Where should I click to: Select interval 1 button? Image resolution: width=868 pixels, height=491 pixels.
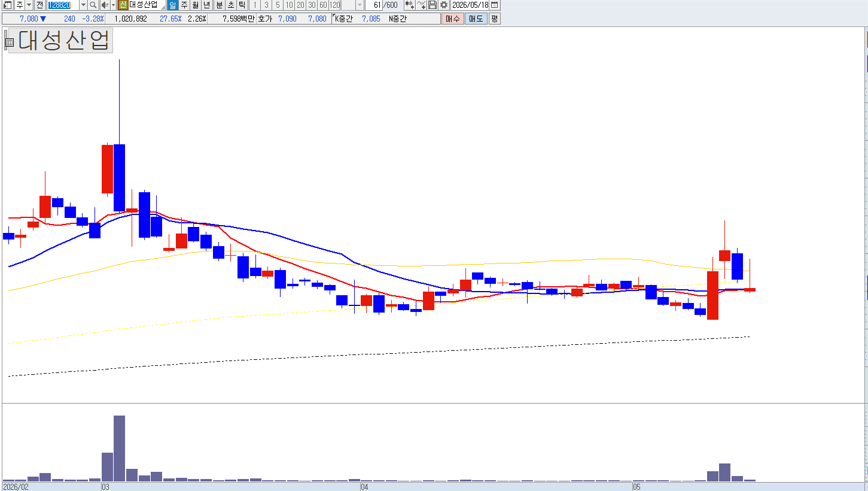coord(255,5)
